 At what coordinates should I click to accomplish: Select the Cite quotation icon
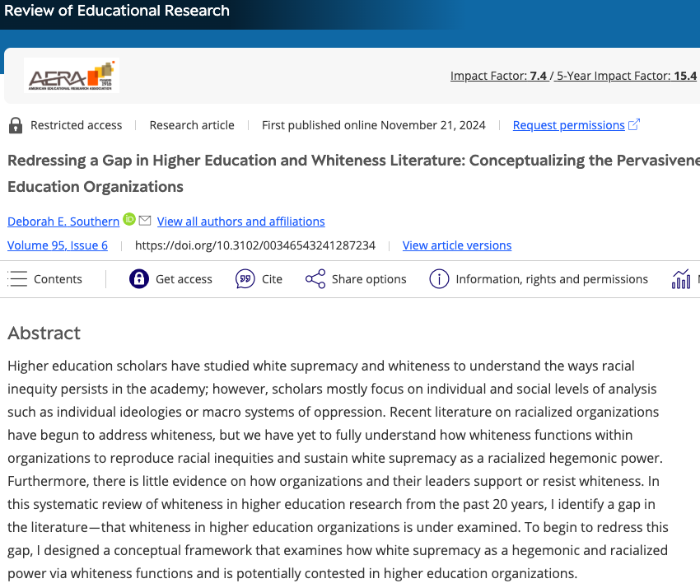(x=245, y=278)
